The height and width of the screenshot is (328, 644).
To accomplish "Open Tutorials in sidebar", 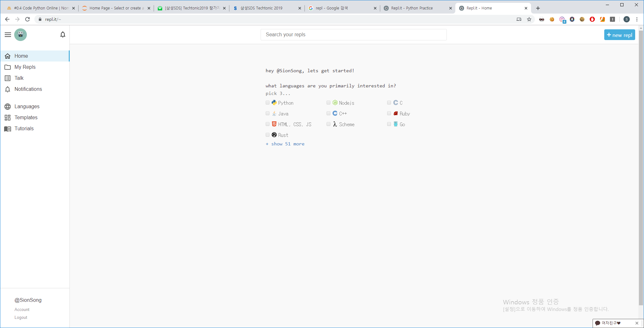I will click(35, 128).
